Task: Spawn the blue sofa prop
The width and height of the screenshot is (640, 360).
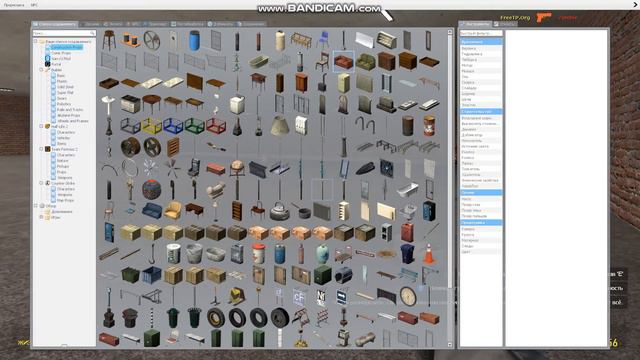Action: point(151,211)
